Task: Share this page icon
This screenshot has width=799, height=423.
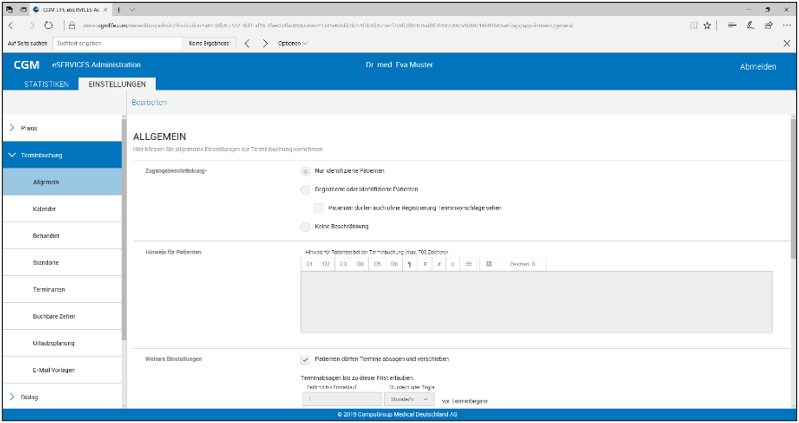Action: pos(768,25)
